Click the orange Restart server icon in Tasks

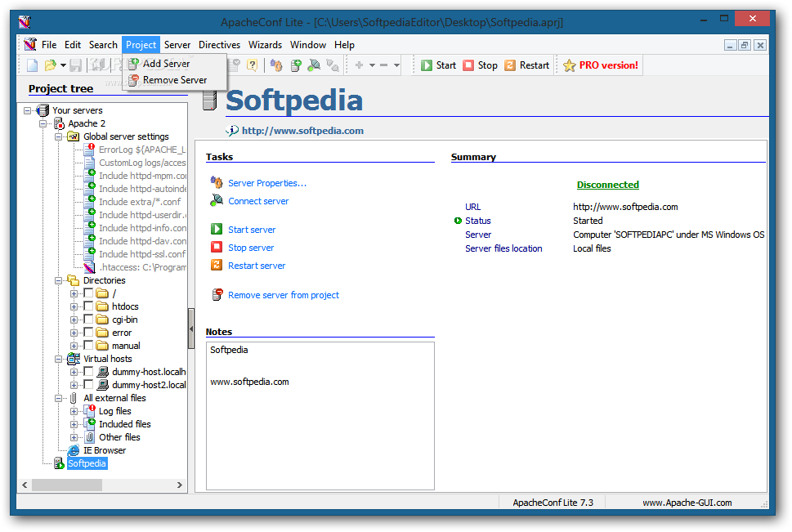[x=217, y=265]
